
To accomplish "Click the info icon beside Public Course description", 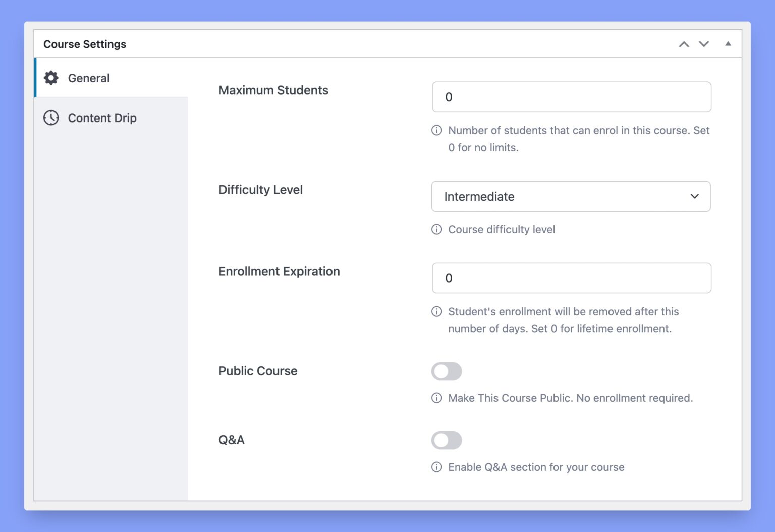I will pyautogui.click(x=436, y=398).
